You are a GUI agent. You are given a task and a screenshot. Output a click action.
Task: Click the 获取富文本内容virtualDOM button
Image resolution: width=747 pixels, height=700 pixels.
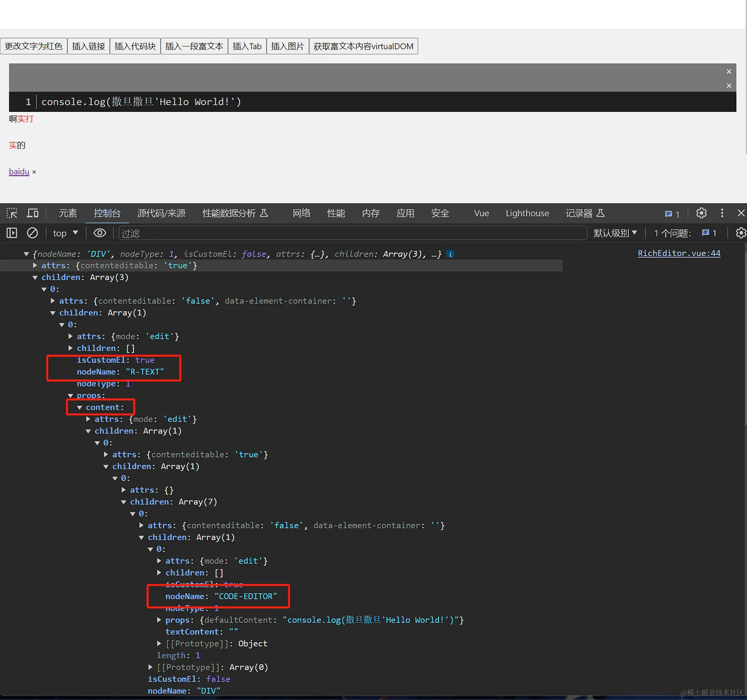(363, 46)
